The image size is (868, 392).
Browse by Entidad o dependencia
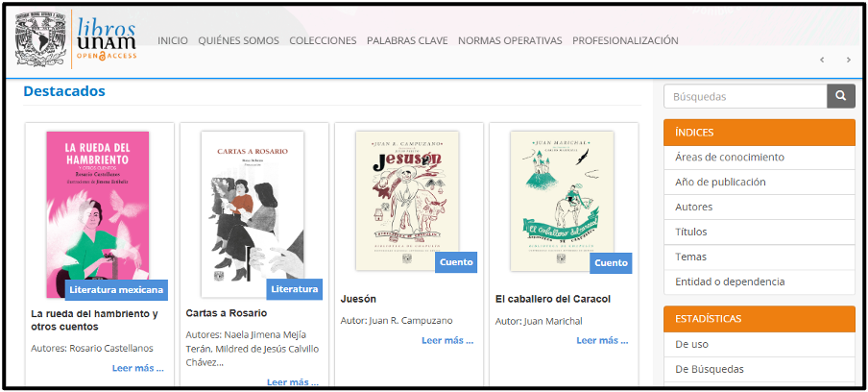[x=759, y=282]
